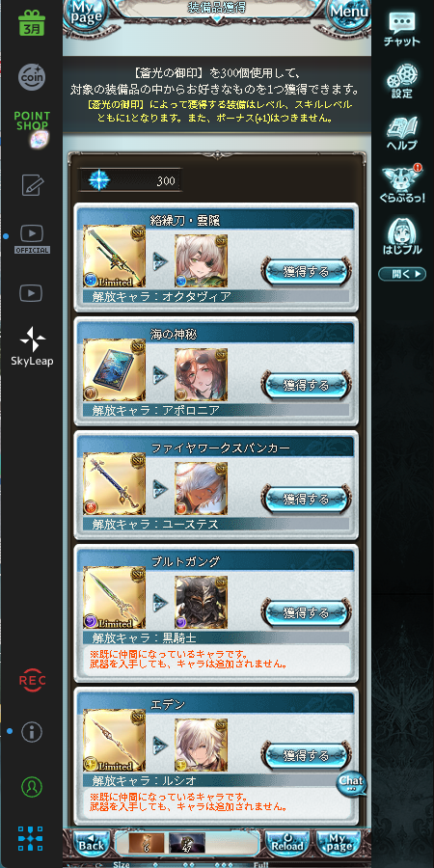Image resolution: width=434 pixels, height=868 pixels.
Task: Open ぐらぶるっ! comic icon
Action: point(402,185)
